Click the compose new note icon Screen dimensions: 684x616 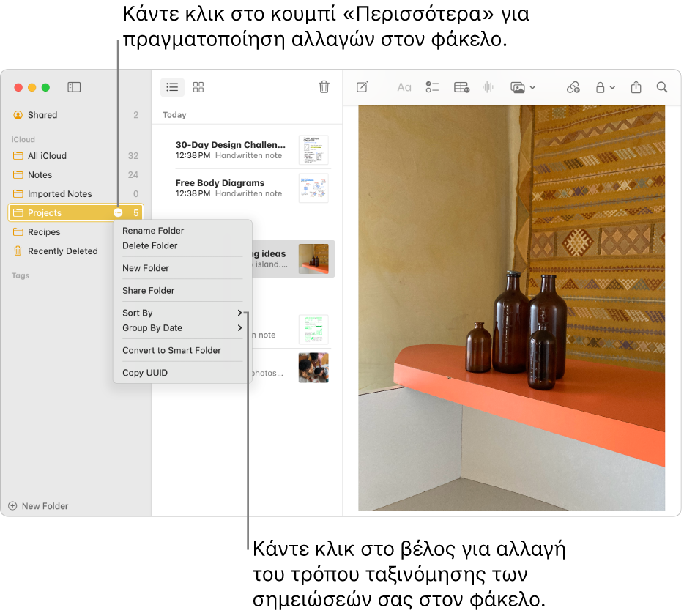pyautogui.click(x=362, y=87)
